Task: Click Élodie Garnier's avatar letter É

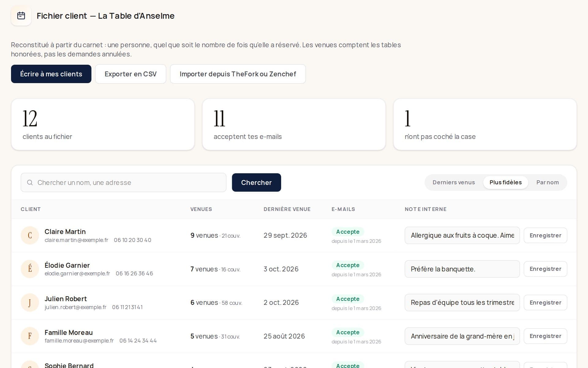Action: 30,269
